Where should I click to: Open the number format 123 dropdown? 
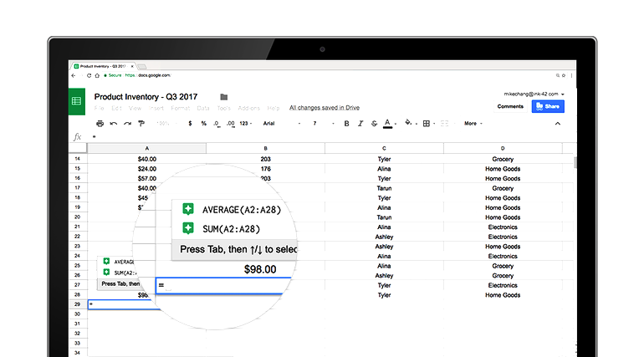pyautogui.click(x=246, y=123)
